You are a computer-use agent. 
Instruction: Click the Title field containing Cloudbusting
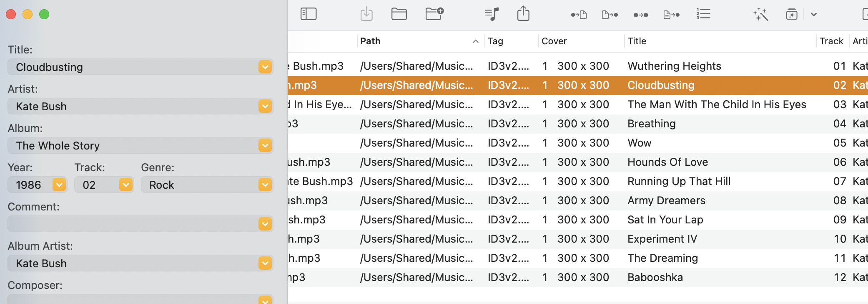pos(133,67)
